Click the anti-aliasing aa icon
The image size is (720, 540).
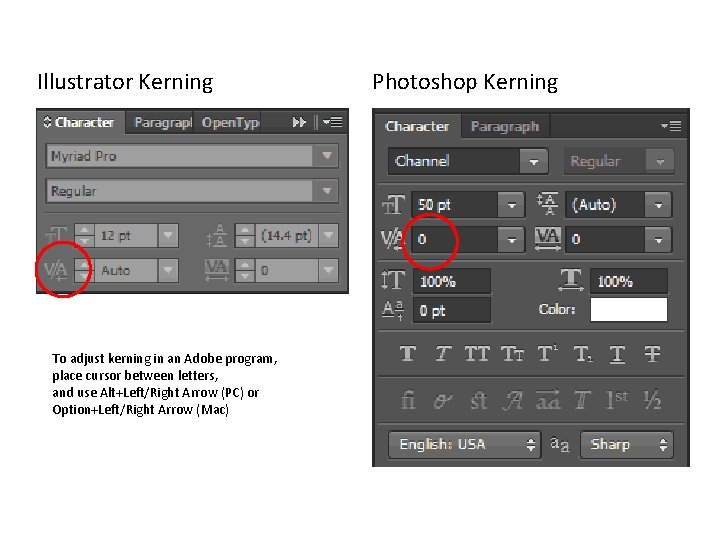[560, 444]
